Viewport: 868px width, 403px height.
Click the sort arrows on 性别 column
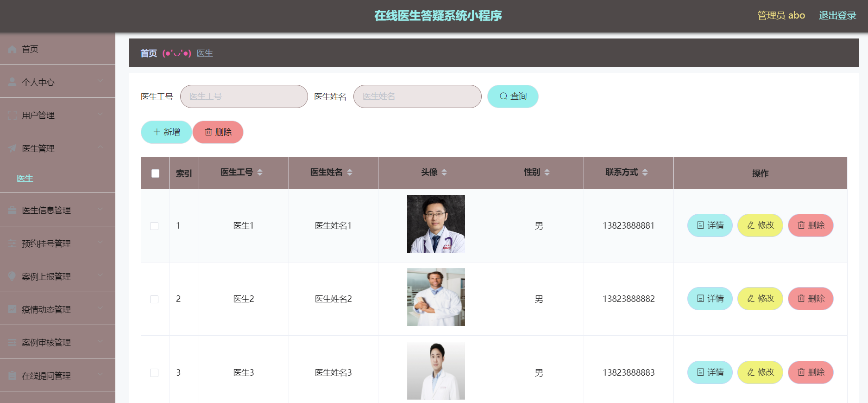click(547, 173)
